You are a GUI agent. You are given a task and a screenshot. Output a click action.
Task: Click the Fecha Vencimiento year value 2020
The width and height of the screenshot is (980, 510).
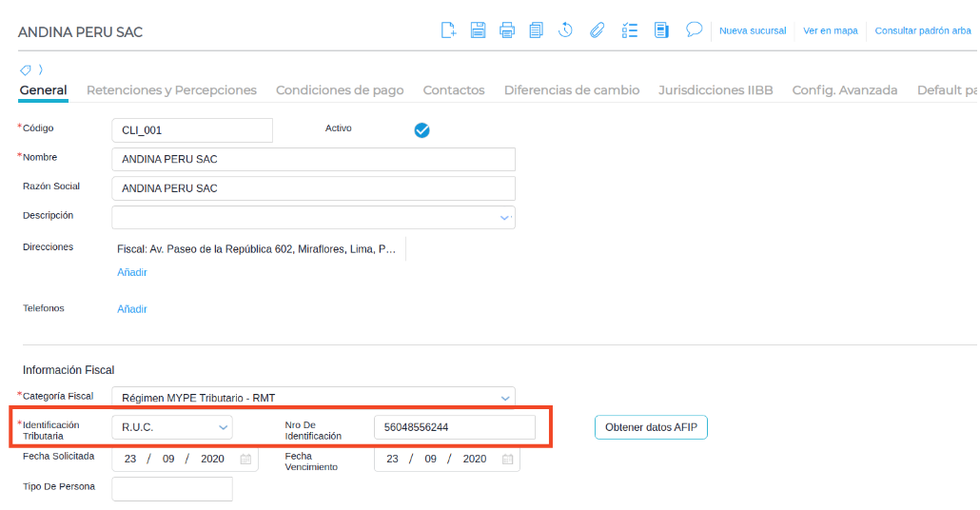[475, 459]
